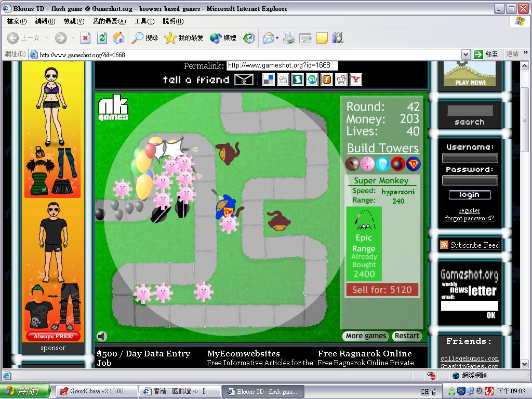Click the yellow note toolbar icon
Image resolution: width=532 pixels, height=399 pixels.
click(322, 37)
